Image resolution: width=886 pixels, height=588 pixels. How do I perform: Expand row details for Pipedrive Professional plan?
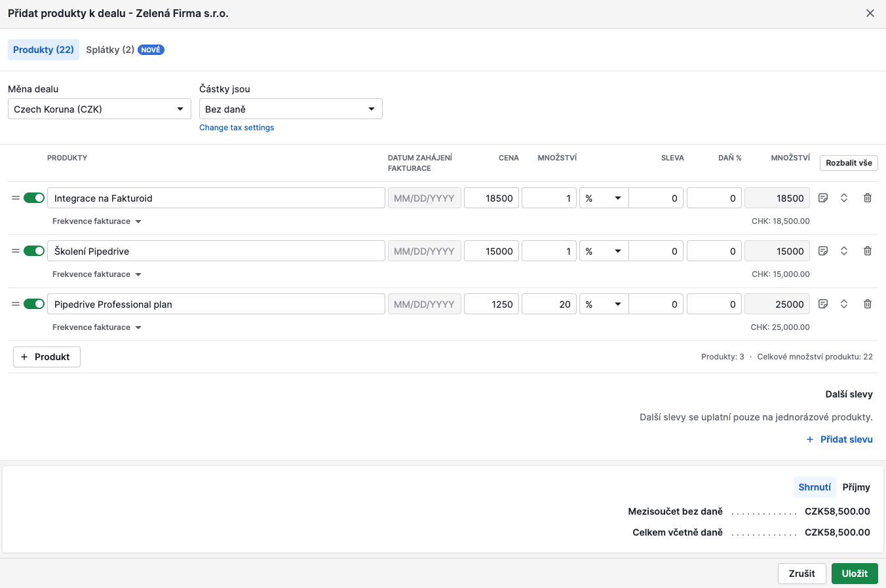pyautogui.click(x=844, y=304)
